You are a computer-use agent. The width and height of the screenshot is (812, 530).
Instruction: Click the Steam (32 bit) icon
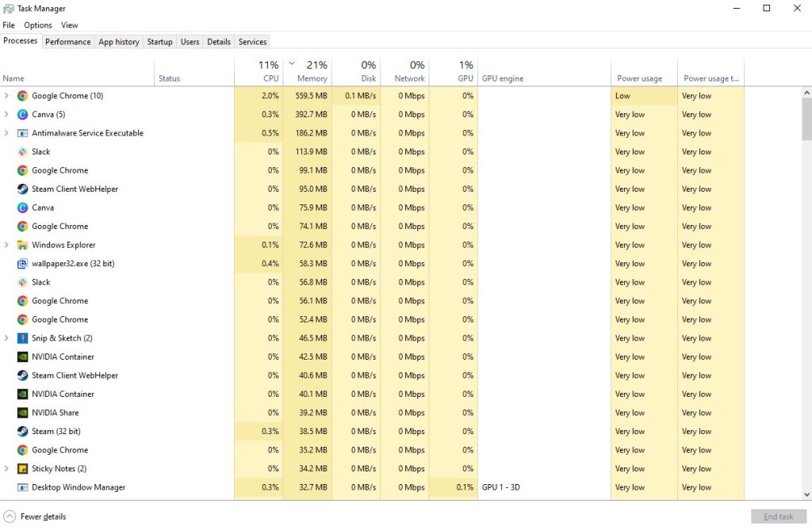tap(22, 431)
